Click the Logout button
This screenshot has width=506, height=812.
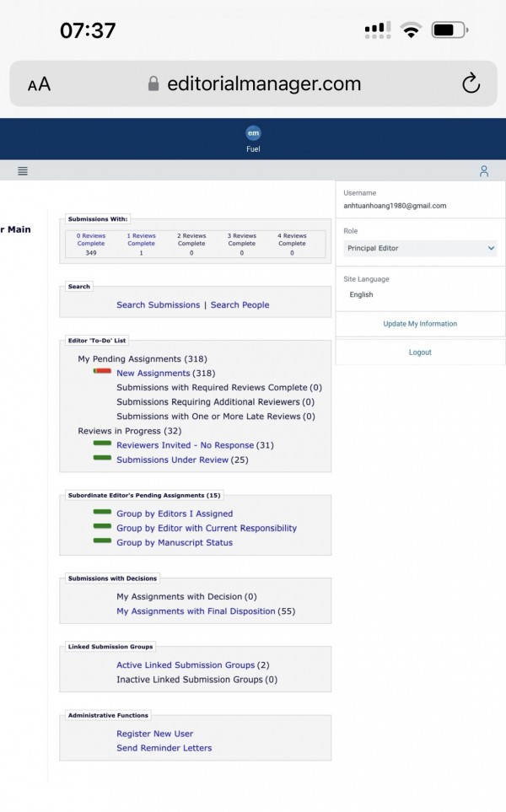click(420, 352)
